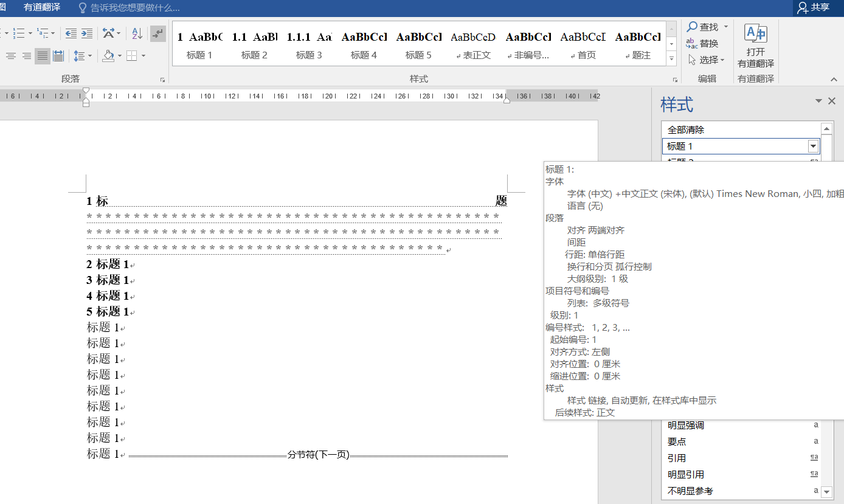This screenshot has width=844, height=504.
Task: Close the 样式 pane
Action: 832,101
